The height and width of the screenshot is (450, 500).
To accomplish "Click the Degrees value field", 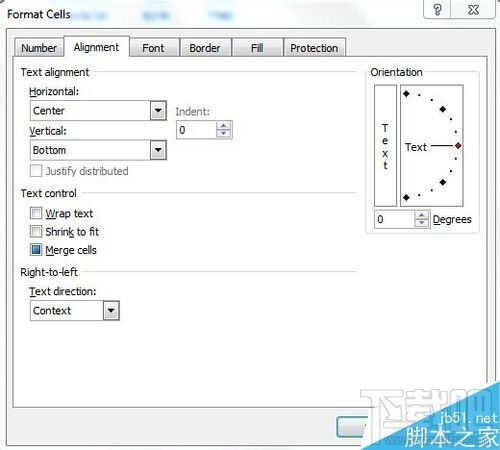I will [x=394, y=219].
